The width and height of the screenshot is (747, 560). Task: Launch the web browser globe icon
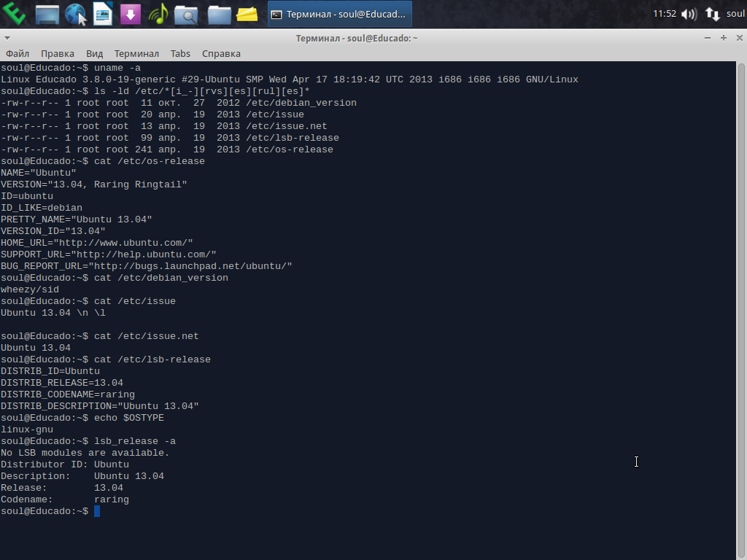click(75, 14)
